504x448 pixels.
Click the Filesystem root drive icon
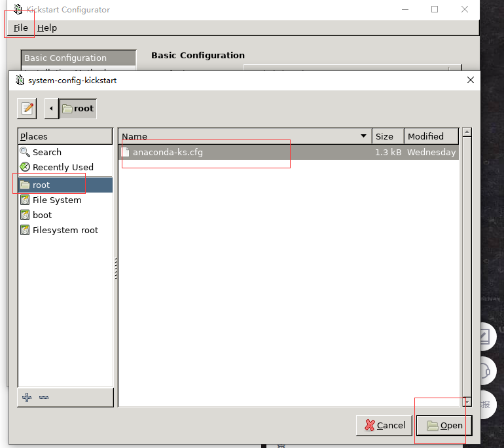[x=25, y=231]
